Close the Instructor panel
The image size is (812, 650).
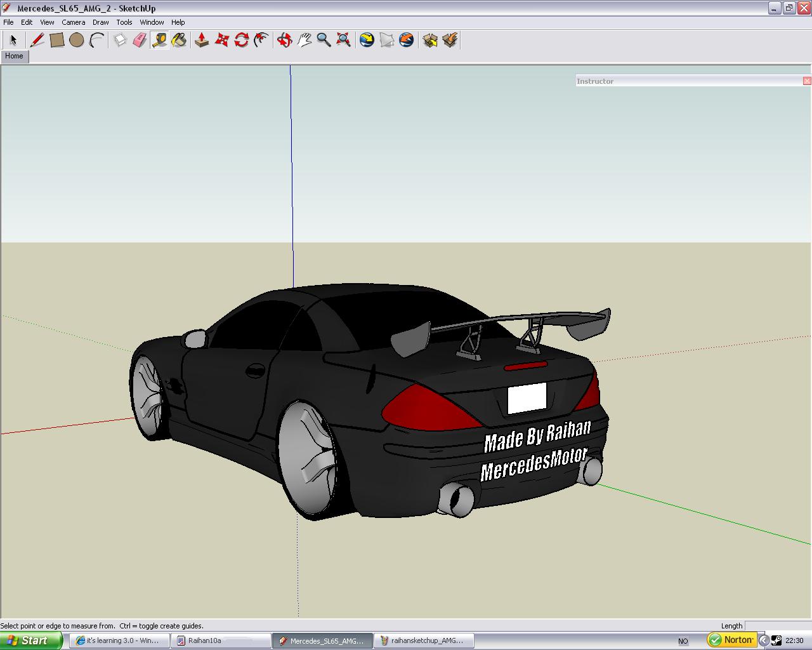point(807,81)
